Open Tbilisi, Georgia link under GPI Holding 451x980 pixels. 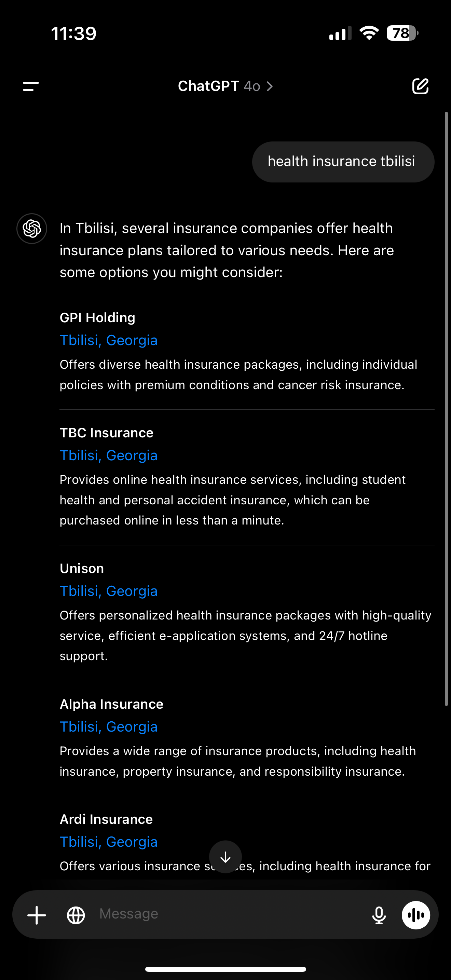[108, 340]
